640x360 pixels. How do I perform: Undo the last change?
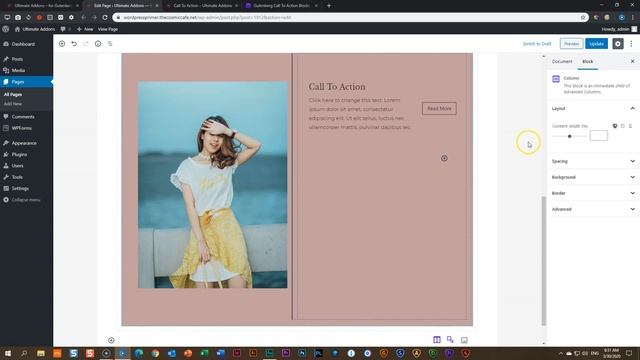pos(74,44)
